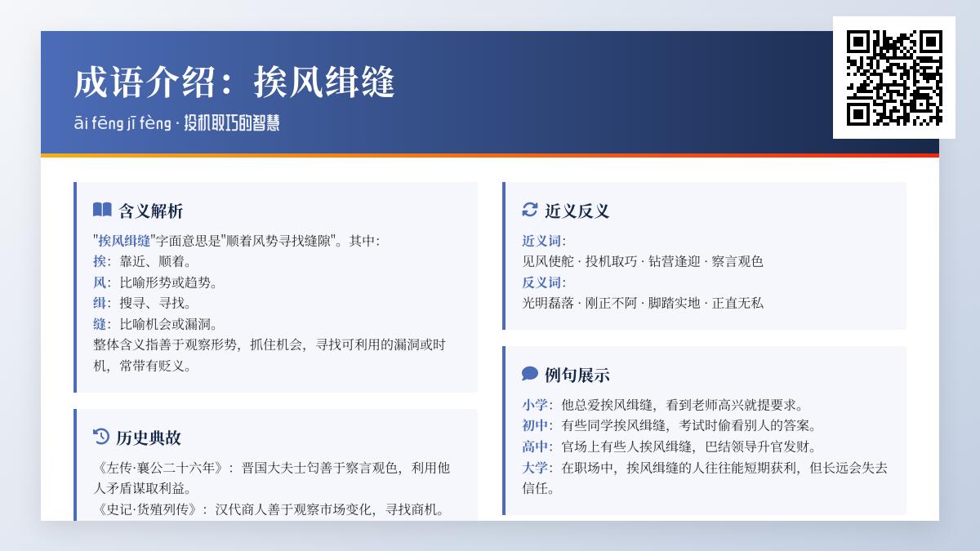Click the 反义词 label

(x=541, y=282)
